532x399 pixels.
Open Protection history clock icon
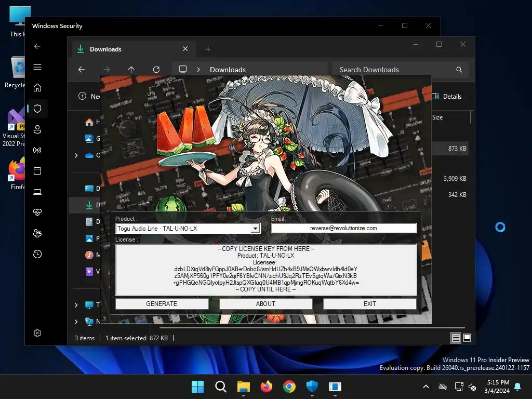37,254
